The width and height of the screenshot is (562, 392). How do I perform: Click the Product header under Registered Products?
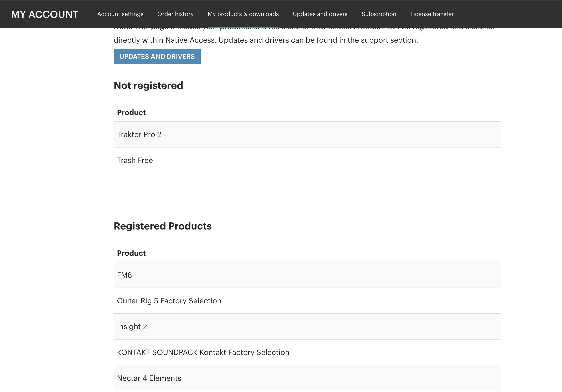coord(131,253)
